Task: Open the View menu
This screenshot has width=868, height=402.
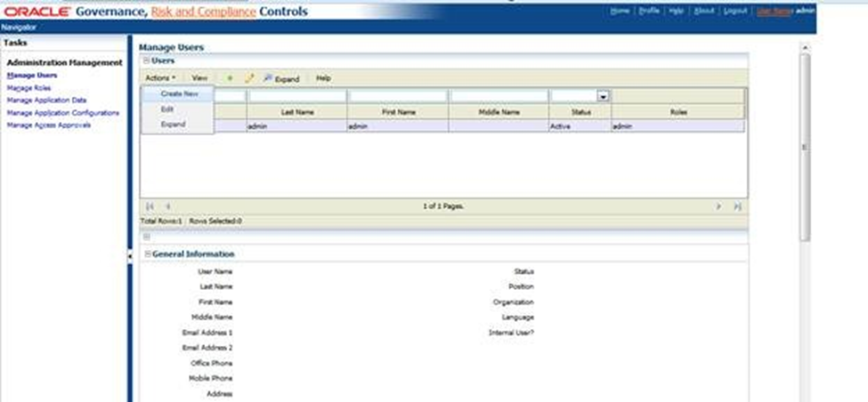Action: [199, 78]
